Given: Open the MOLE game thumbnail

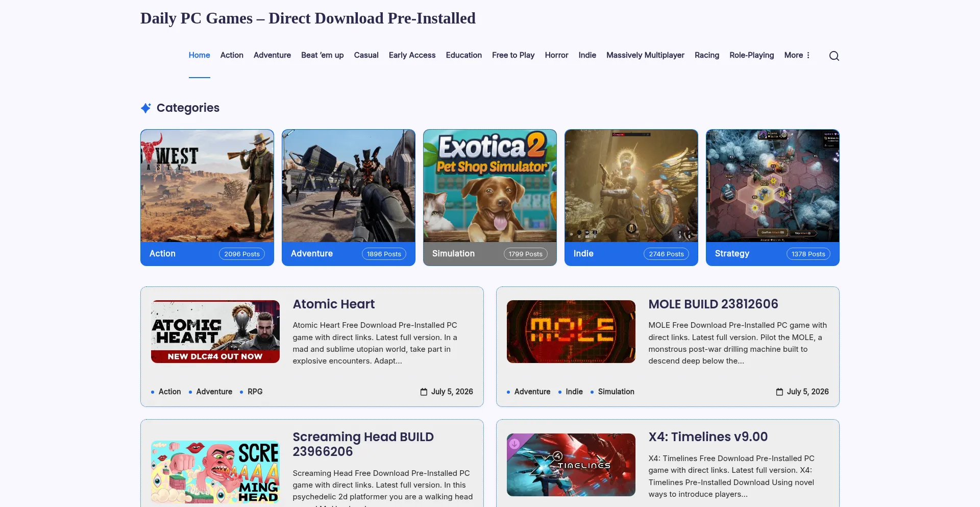Looking at the screenshot, I should click(x=571, y=331).
